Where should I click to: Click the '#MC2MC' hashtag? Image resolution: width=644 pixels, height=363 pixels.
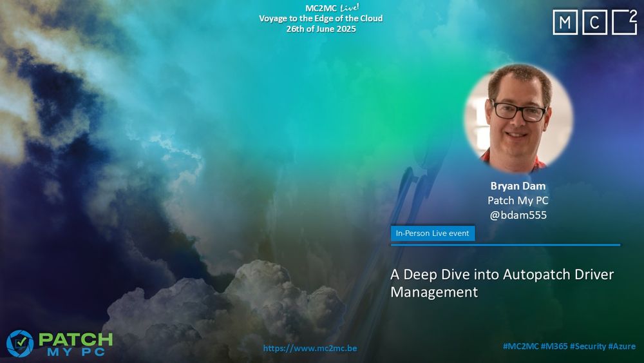tap(520, 346)
